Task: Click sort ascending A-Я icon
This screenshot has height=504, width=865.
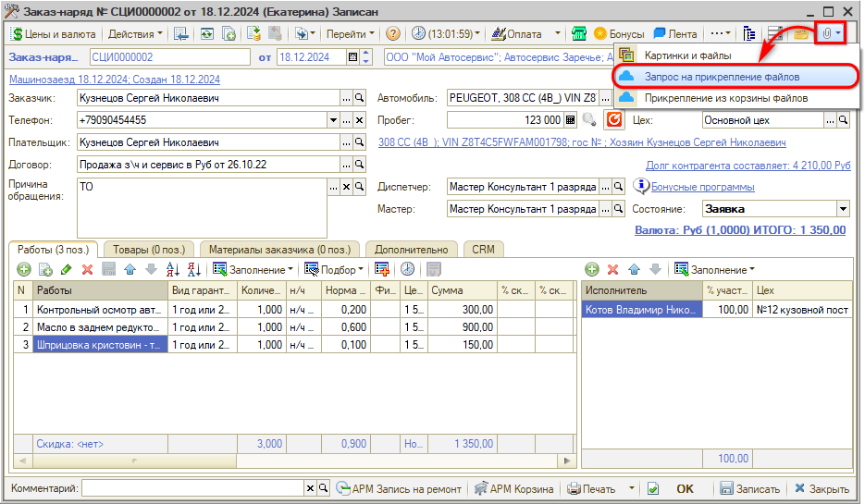Action: click(173, 269)
